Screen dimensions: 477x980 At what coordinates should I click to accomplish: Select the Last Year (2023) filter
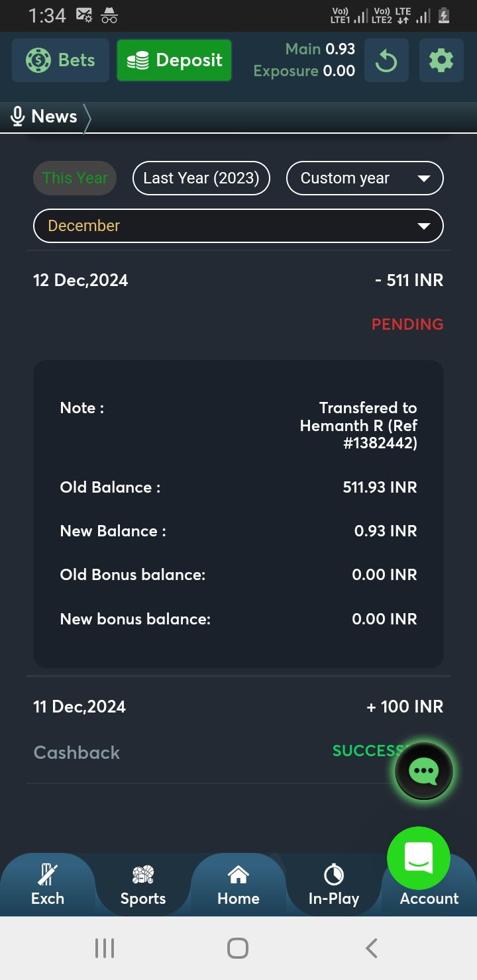pos(201,178)
